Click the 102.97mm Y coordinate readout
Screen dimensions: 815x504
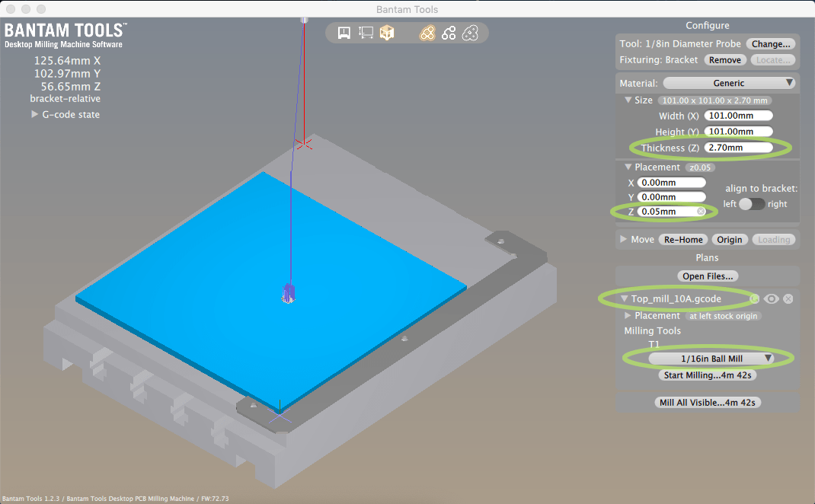[x=67, y=74]
